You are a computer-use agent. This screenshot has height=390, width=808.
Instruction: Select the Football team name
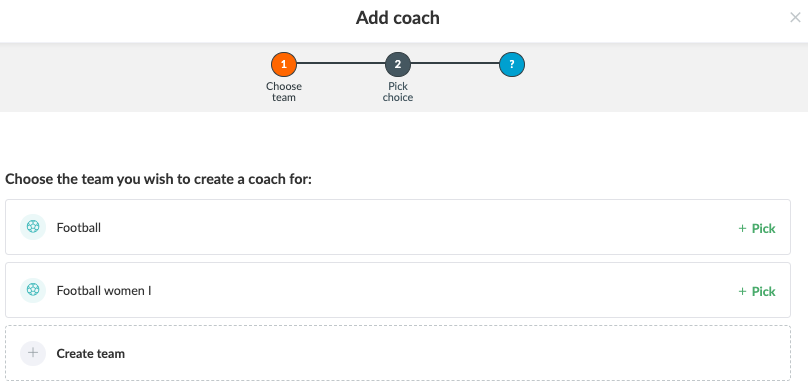[79, 227]
